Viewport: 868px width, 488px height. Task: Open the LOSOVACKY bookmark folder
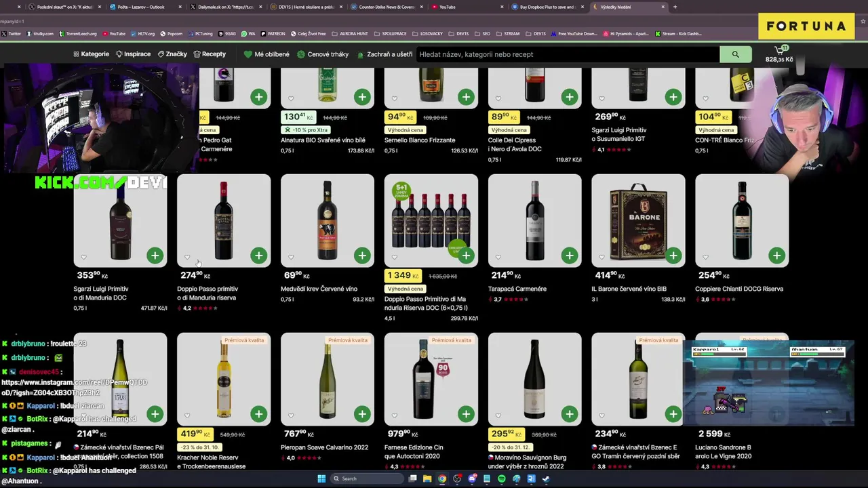pyautogui.click(x=427, y=33)
